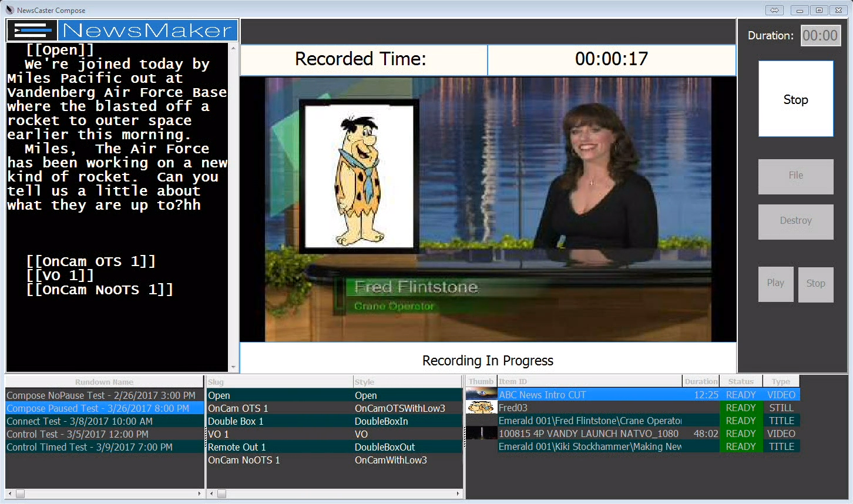The width and height of the screenshot is (853, 504).
Task: Click the ABC News Intro CUT thumbnail
Action: [x=482, y=395]
